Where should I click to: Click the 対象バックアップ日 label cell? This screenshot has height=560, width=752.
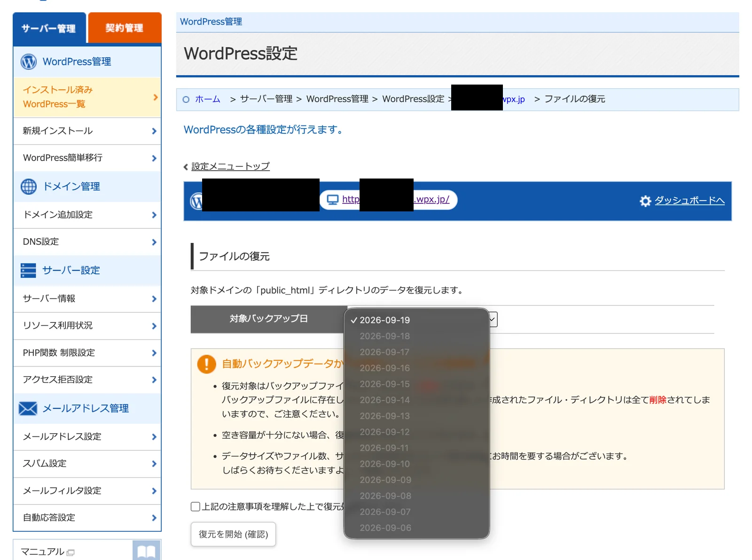(269, 319)
